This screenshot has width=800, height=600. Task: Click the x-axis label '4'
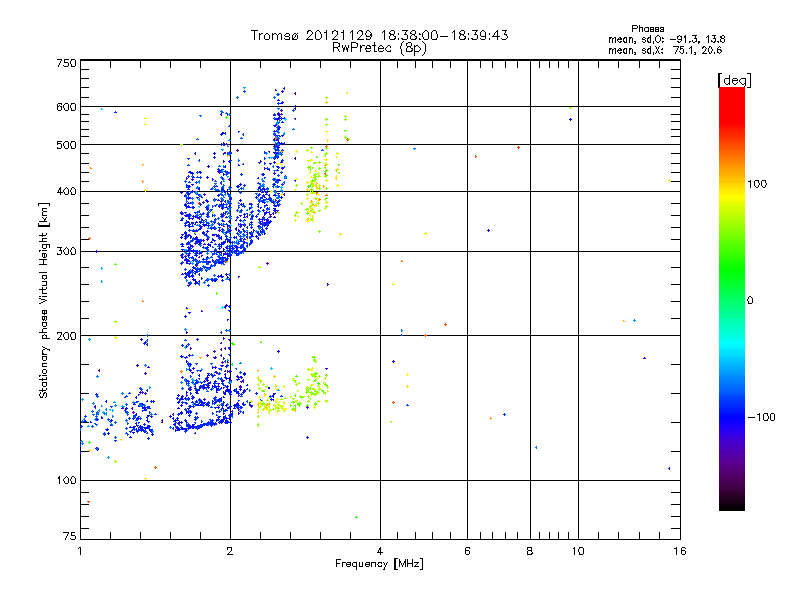380,551
